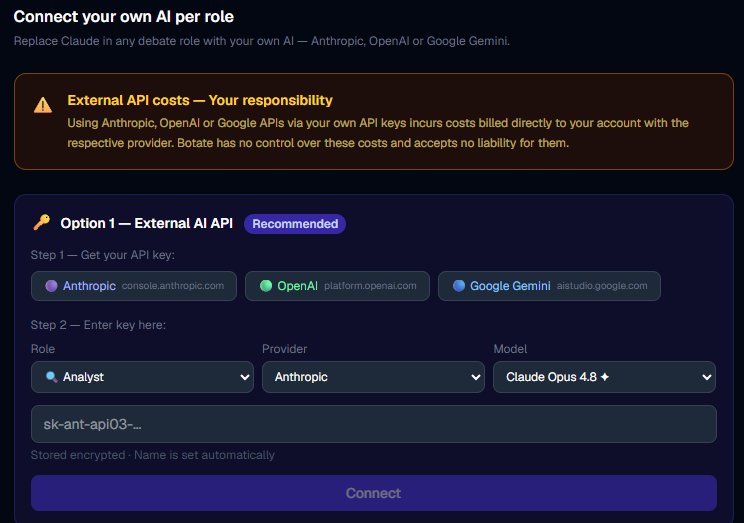This screenshot has width=744, height=523.
Task: Open Anthropic console.anthropic.com link
Action: pyautogui.click(x=134, y=286)
